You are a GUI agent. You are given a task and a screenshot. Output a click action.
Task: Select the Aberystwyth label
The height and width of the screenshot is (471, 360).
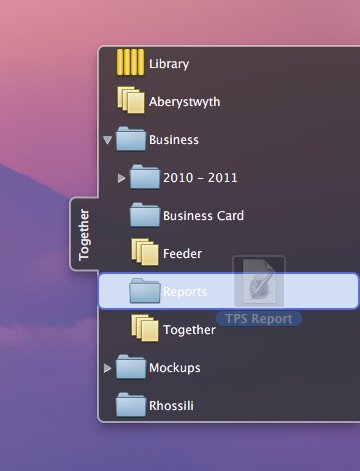point(185,102)
